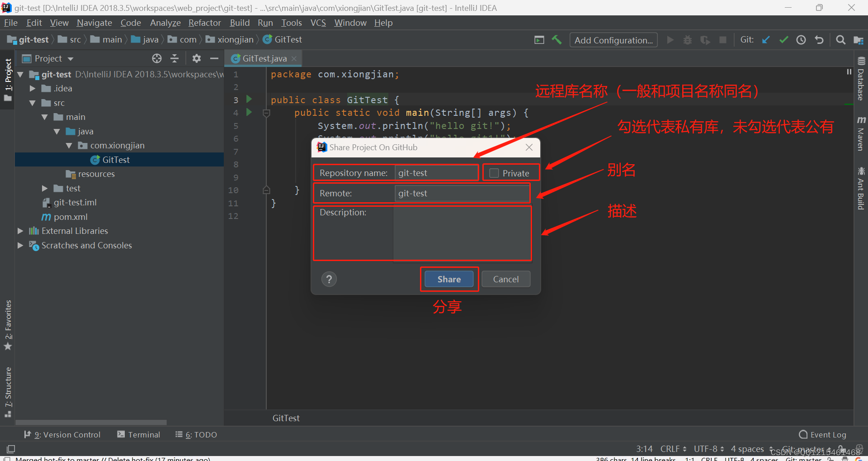
Task: Open Favorites side tool window
Action: pos(8,324)
